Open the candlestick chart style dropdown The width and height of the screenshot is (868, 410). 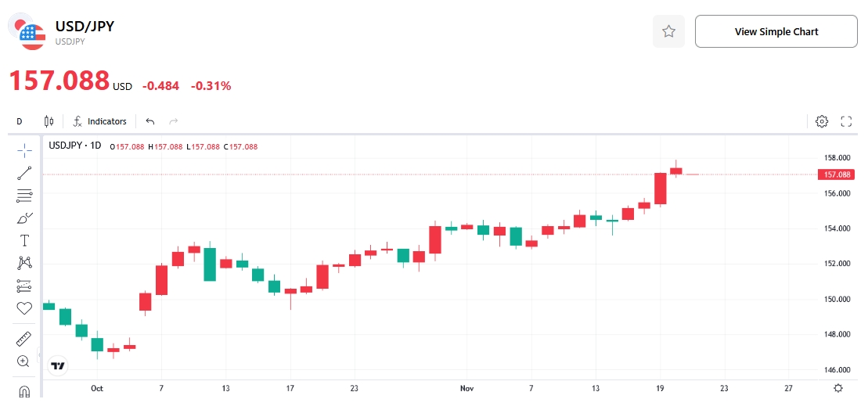[49, 121]
